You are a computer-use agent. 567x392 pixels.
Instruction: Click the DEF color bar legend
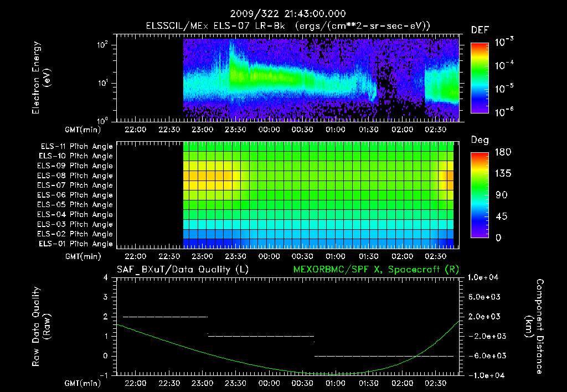pos(480,78)
